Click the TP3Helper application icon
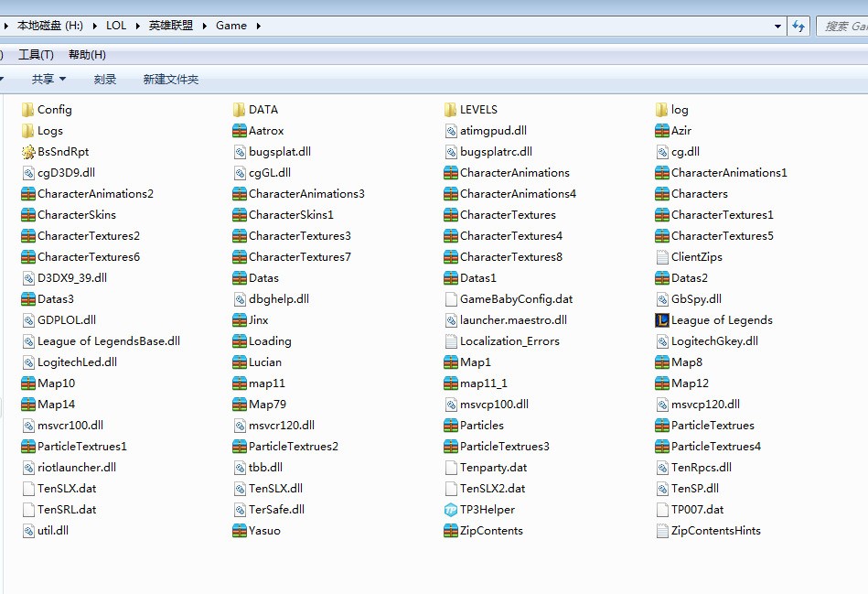Screen dimensions: 868x594 [x=451, y=510]
